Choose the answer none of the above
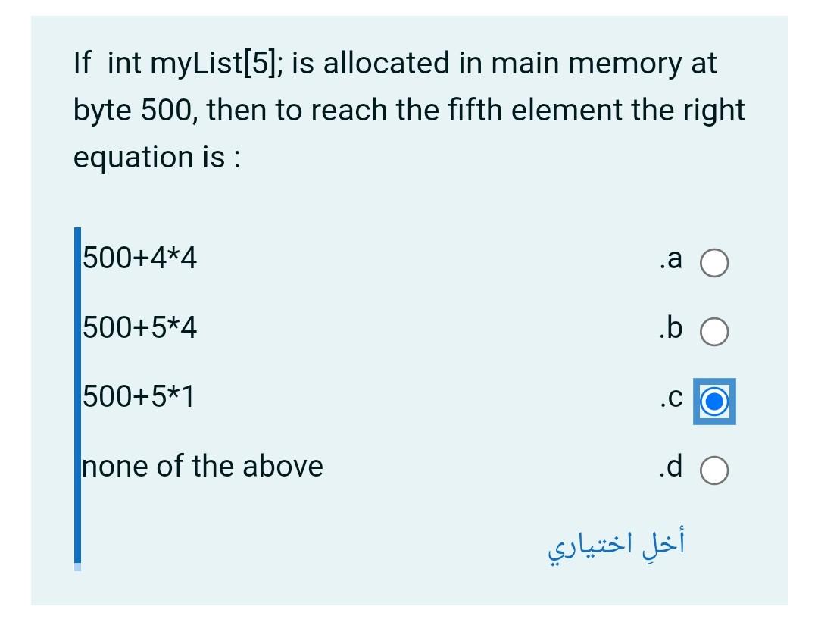 pyautogui.click(x=201, y=466)
